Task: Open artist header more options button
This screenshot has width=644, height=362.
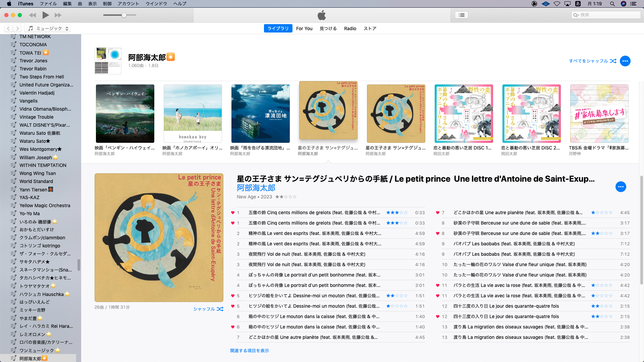Action: click(625, 61)
